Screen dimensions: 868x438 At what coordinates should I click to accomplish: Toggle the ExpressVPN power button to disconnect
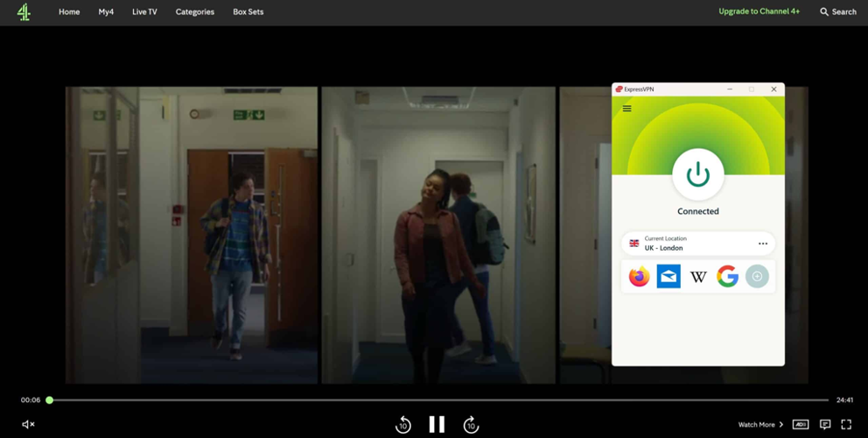coord(697,175)
